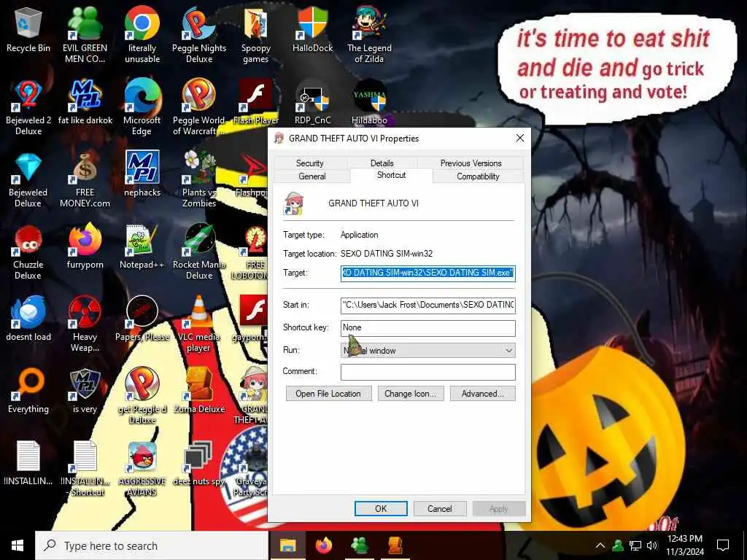
Task: Select the Flash Player desktop icon
Action: click(256, 102)
